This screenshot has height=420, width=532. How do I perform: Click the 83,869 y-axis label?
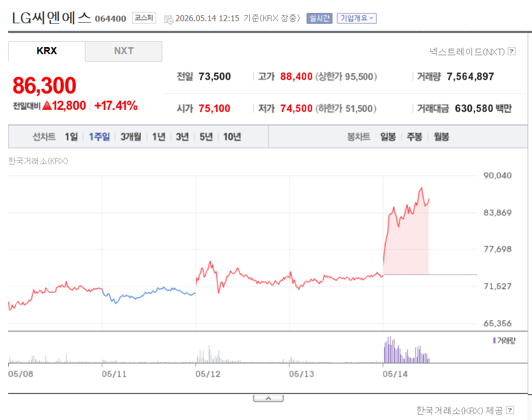(x=497, y=213)
